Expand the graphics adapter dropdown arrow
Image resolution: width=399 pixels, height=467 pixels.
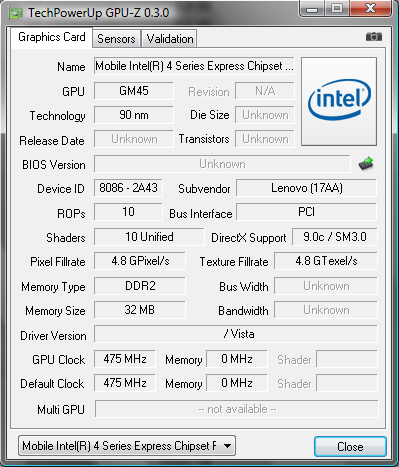[x=227, y=446]
